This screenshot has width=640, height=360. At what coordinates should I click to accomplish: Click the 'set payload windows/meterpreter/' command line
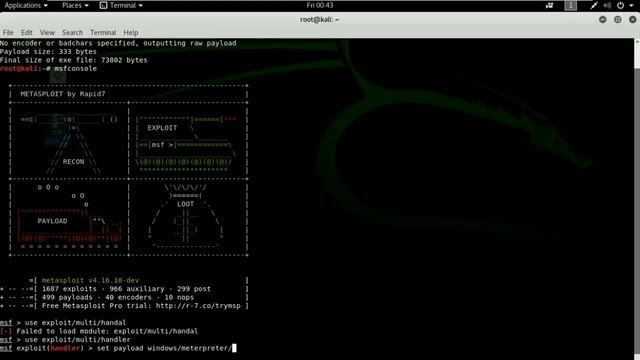click(x=118, y=348)
